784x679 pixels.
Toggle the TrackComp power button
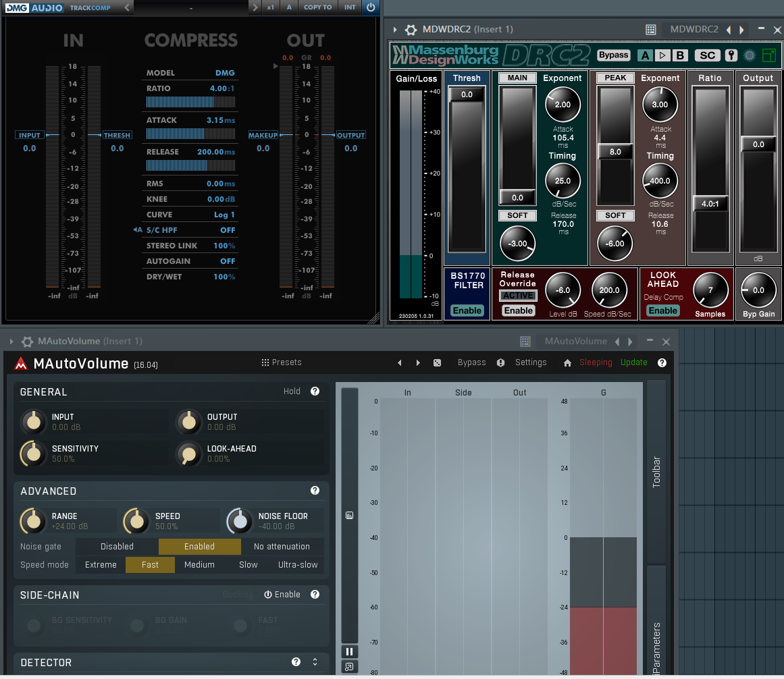pos(371,7)
